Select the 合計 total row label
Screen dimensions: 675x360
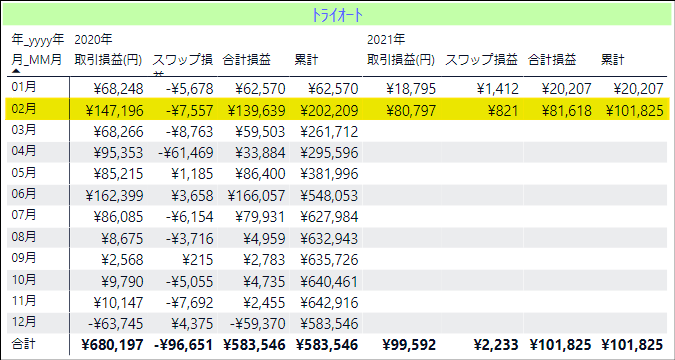click(x=24, y=344)
